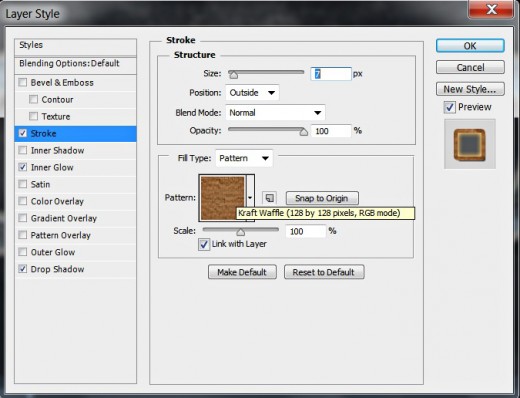
Task: Open the Outer Glow settings row
Action: 76,252
